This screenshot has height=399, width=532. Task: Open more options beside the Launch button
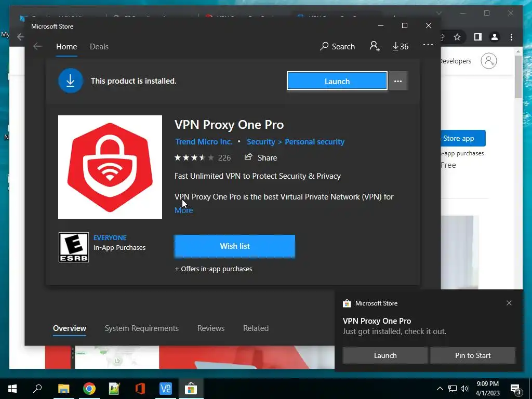point(398,81)
